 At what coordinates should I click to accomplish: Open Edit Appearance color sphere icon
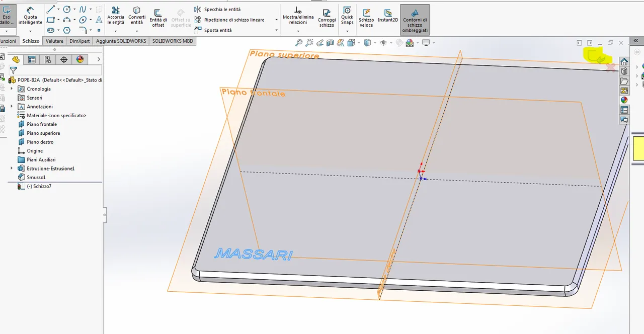[410, 43]
